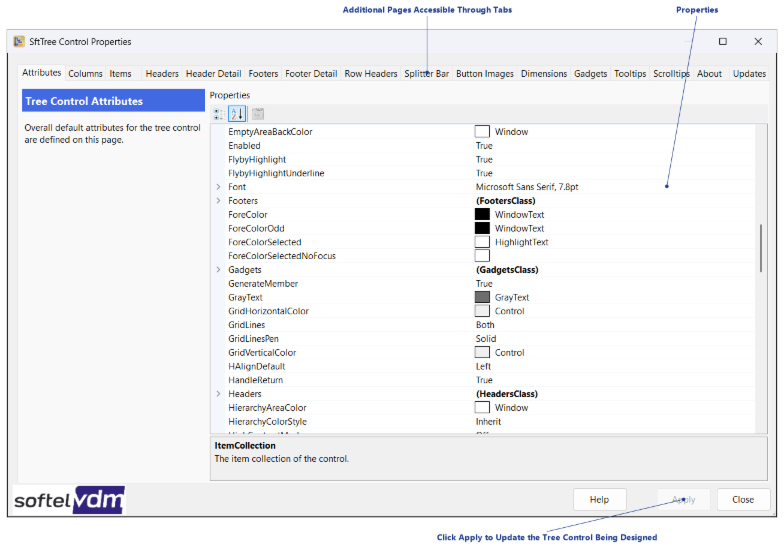Click the (HeadersClass) value
This screenshot has height=547, width=784.
click(506, 394)
